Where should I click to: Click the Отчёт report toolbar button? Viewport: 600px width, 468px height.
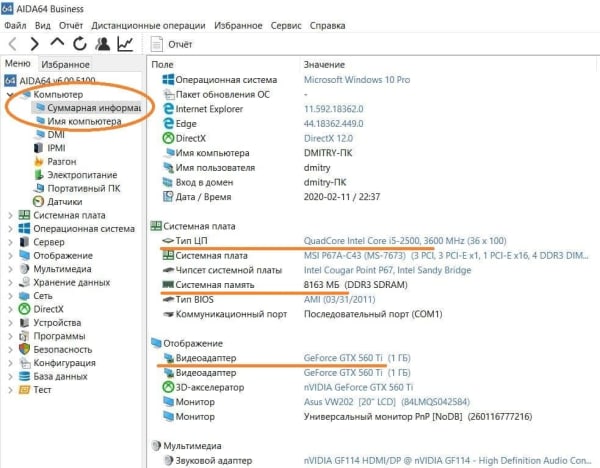pyautogui.click(x=171, y=44)
